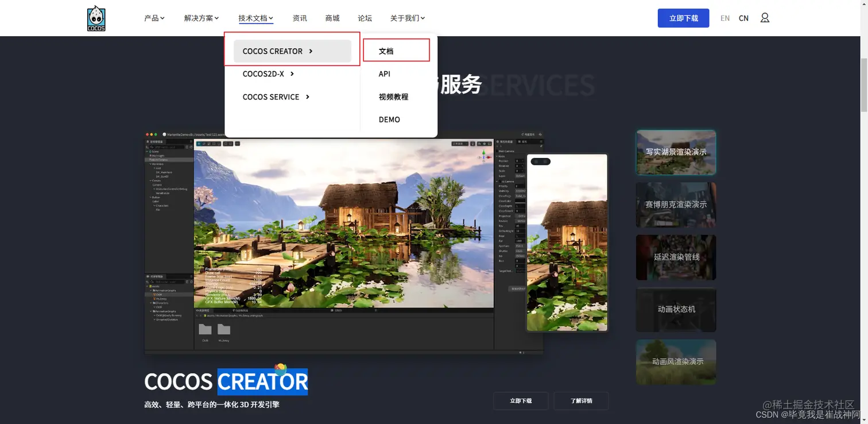Open the DEMO submenu entry
This screenshot has height=424, width=868.
(389, 120)
